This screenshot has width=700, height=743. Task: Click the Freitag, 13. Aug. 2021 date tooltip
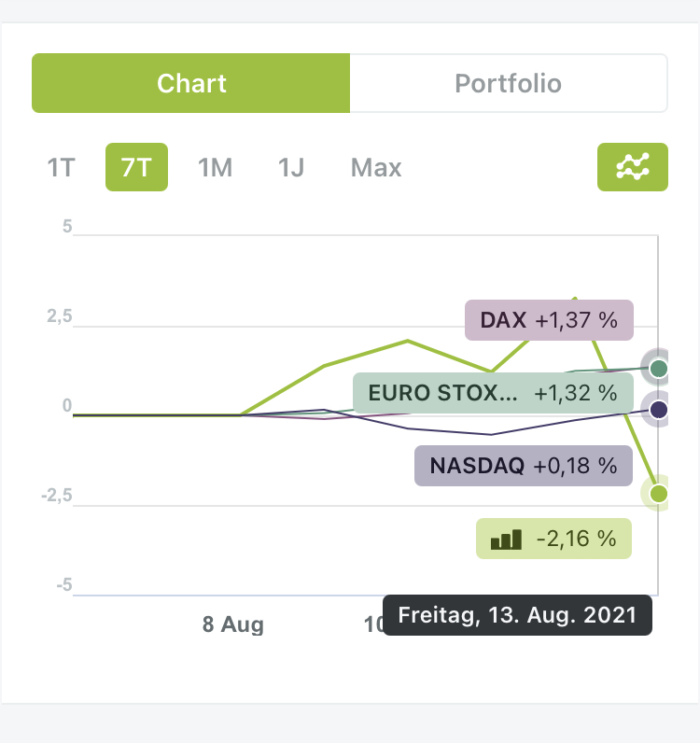coord(517,616)
